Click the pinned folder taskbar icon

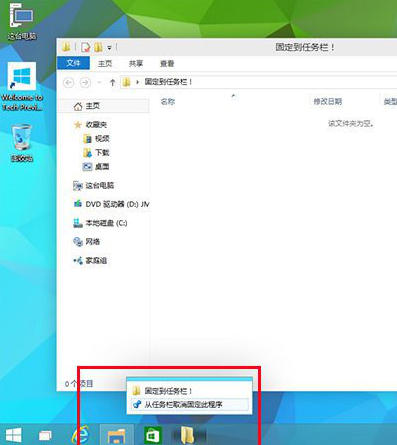(187, 435)
